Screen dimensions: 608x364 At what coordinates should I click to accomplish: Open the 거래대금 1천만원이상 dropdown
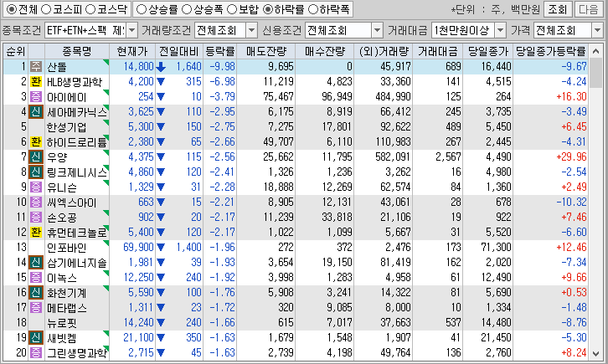click(x=500, y=30)
